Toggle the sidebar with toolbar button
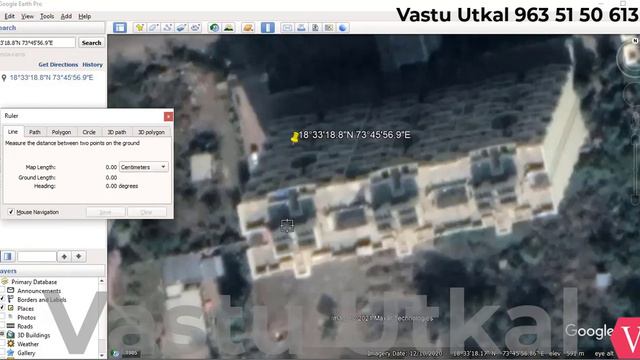This screenshot has width=640, height=360. tap(120, 28)
